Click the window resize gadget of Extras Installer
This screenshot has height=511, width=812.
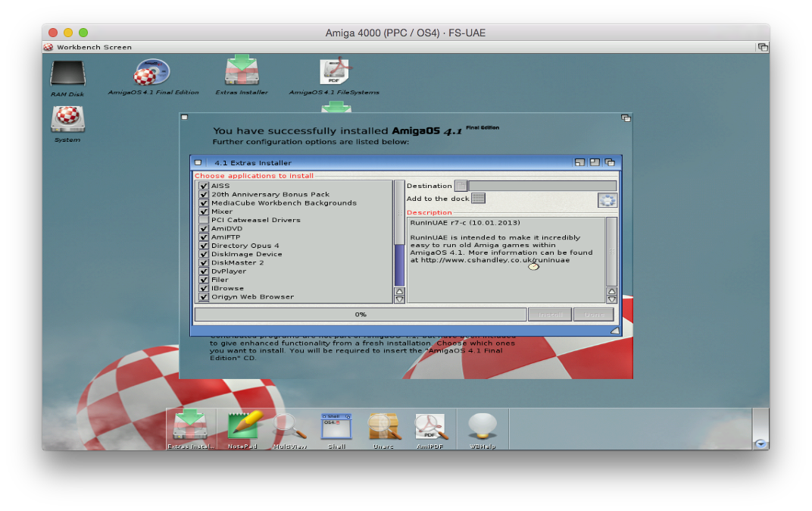click(x=615, y=330)
